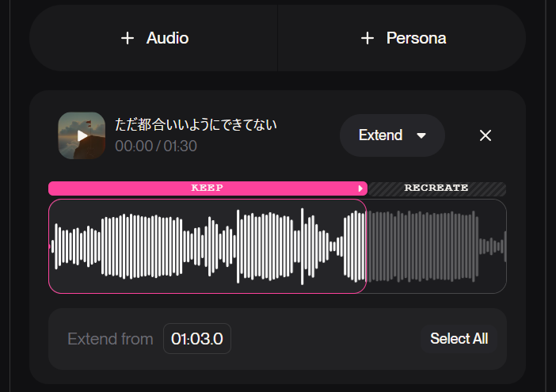Click the 00:00 / 01:30 time display
The image size is (556, 392).
(156, 147)
